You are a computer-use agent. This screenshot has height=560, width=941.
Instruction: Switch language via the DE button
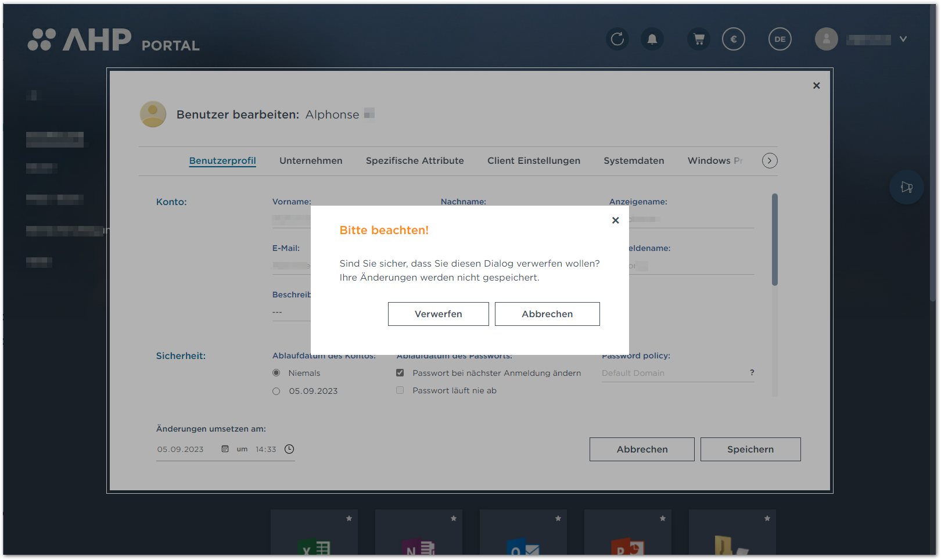pyautogui.click(x=780, y=39)
